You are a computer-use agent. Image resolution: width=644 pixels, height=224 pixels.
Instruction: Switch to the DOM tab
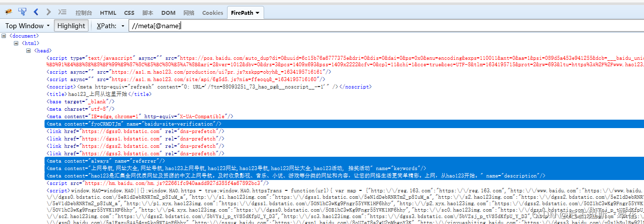click(x=168, y=13)
